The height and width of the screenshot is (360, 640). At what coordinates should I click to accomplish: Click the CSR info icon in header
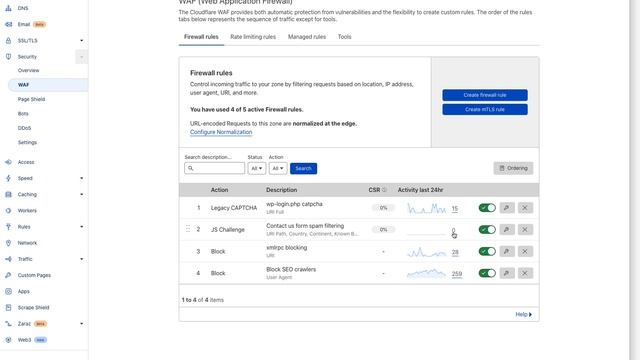[x=384, y=190]
